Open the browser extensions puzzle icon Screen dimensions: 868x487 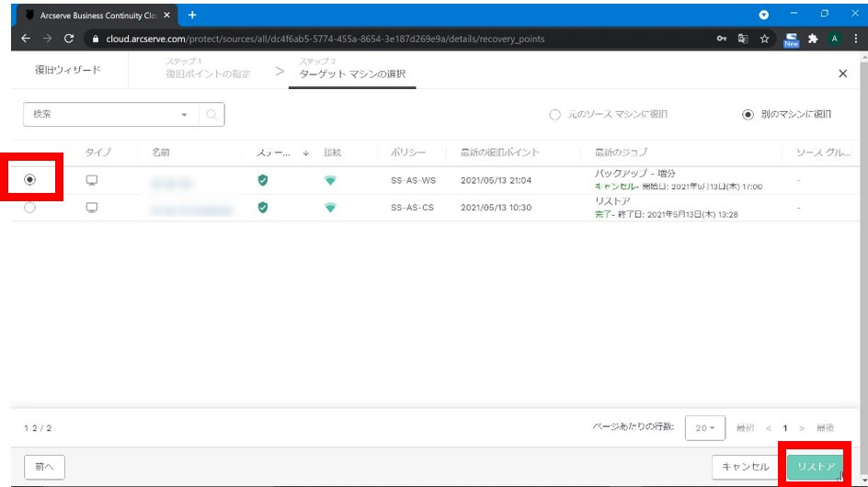813,40
